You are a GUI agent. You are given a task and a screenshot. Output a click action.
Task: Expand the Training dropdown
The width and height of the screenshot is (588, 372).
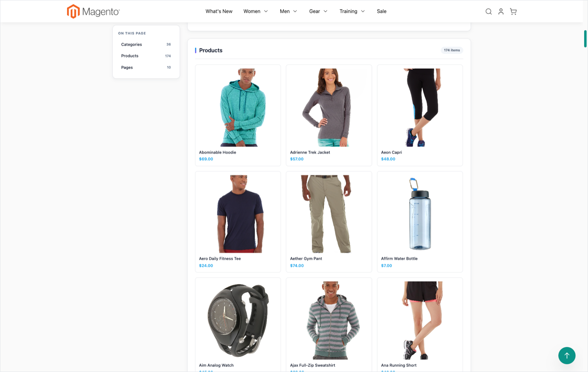[x=351, y=11]
